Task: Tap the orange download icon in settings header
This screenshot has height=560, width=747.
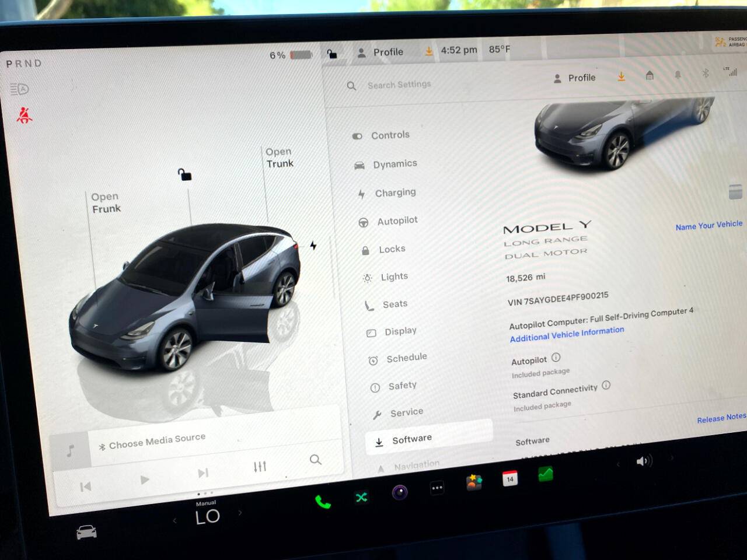Action: pyautogui.click(x=622, y=76)
